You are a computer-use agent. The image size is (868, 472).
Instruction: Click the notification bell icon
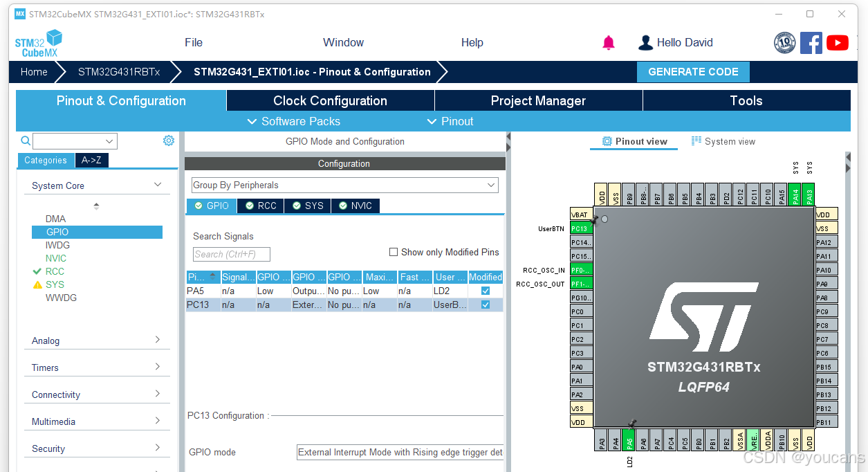(x=609, y=43)
